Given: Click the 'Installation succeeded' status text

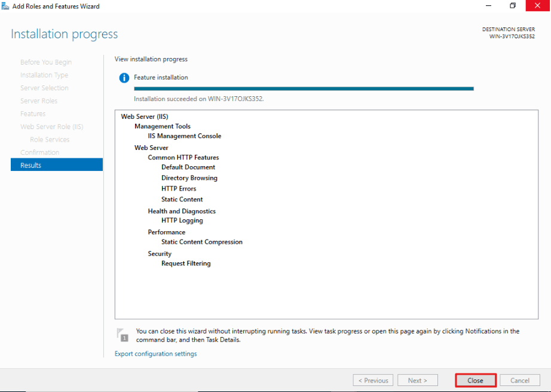Looking at the screenshot, I should [199, 99].
